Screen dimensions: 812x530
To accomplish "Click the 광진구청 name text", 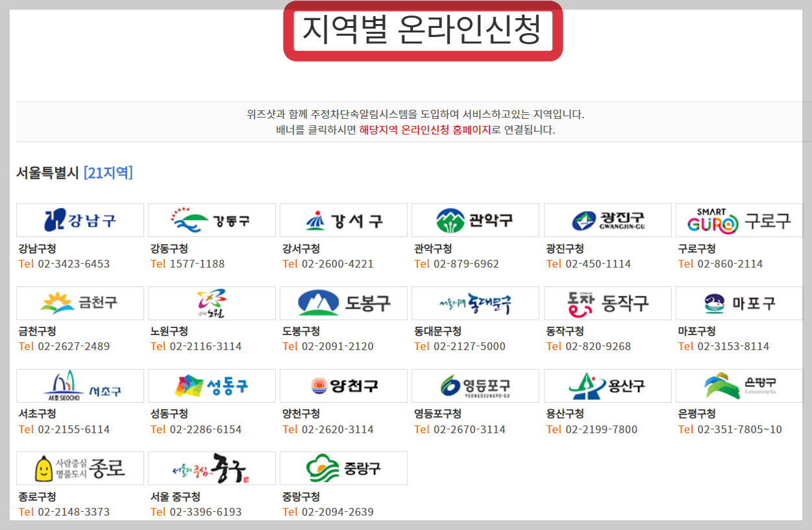I will click(x=565, y=249).
